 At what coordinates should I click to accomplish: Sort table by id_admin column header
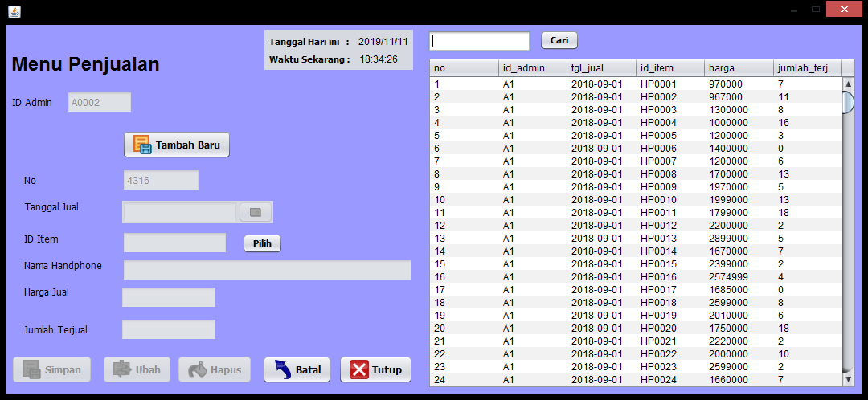pos(532,68)
